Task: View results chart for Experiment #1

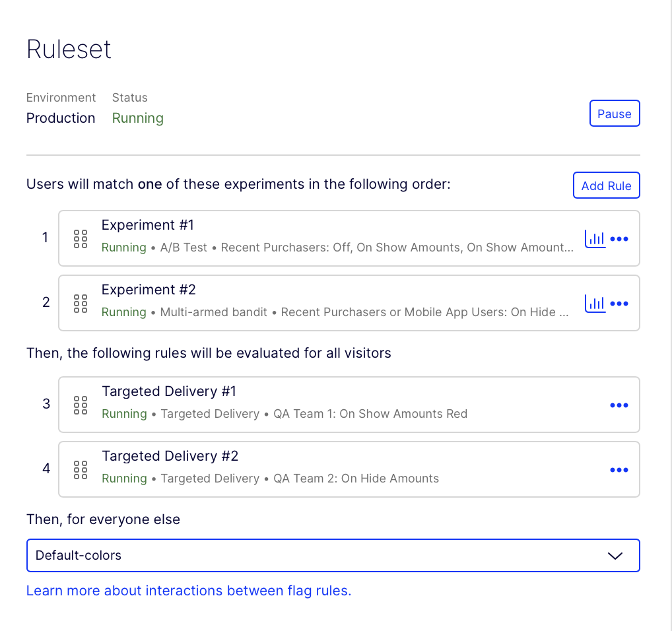Action: point(595,239)
